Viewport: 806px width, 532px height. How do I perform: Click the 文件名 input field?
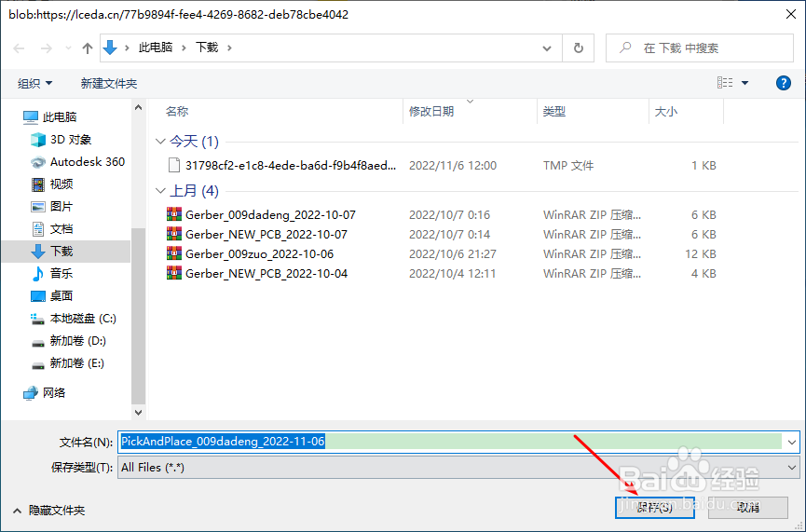point(450,442)
